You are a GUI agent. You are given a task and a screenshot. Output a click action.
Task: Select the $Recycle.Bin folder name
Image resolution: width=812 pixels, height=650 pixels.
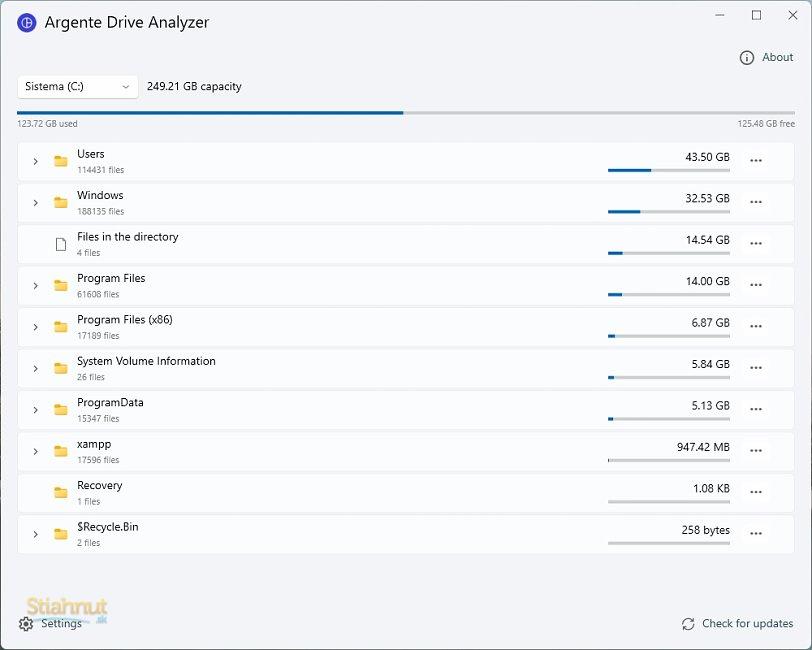108,527
